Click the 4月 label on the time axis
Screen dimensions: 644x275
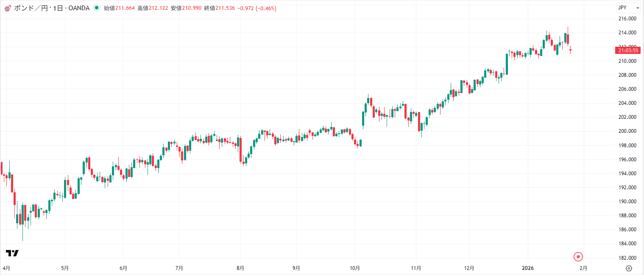[6, 268]
